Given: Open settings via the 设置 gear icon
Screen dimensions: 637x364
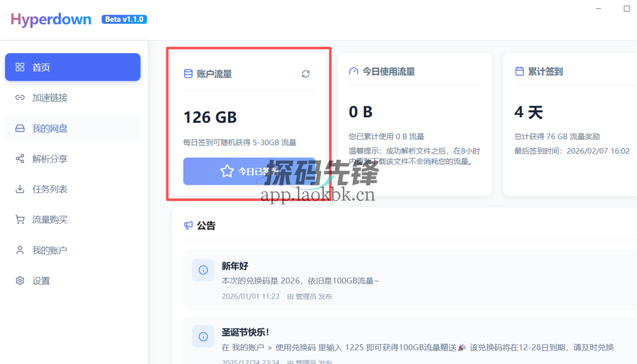Looking at the screenshot, I should [20, 280].
